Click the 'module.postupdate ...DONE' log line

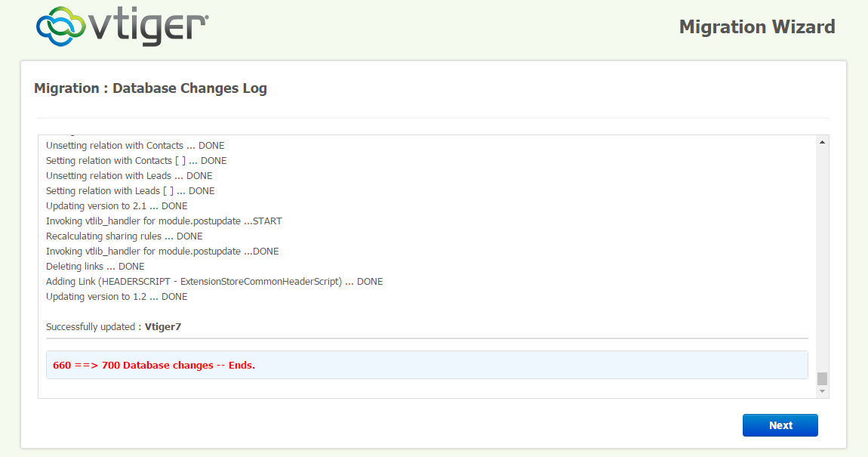tap(162, 252)
